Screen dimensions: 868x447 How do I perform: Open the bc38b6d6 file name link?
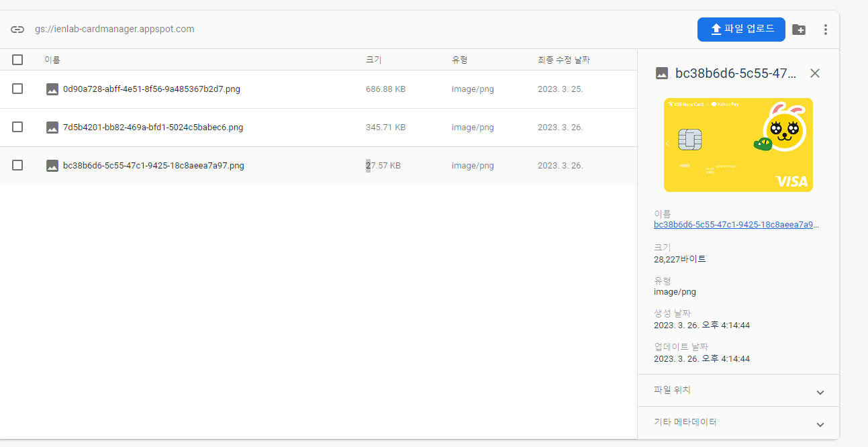(x=736, y=225)
